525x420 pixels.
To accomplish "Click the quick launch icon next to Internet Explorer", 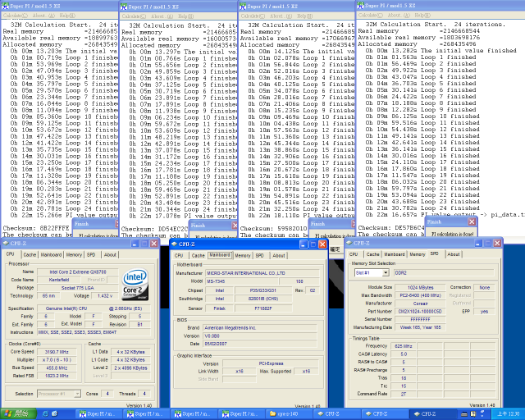I will [x=55, y=414].
